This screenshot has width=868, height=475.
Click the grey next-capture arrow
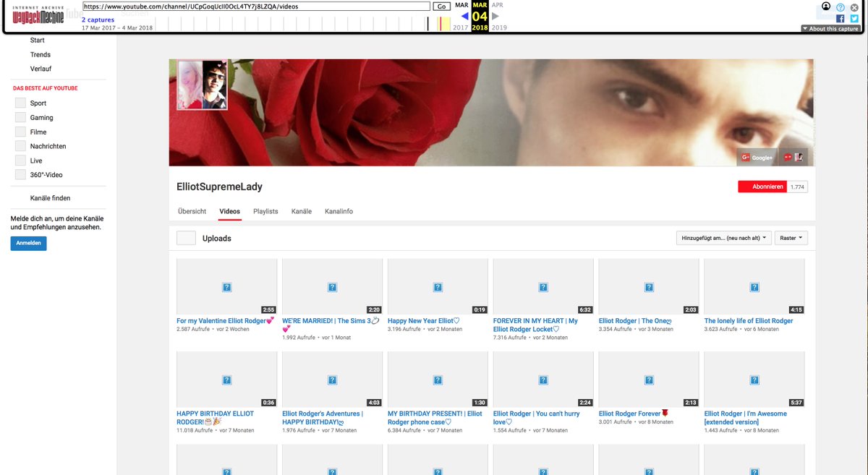pyautogui.click(x=495, y=16)
